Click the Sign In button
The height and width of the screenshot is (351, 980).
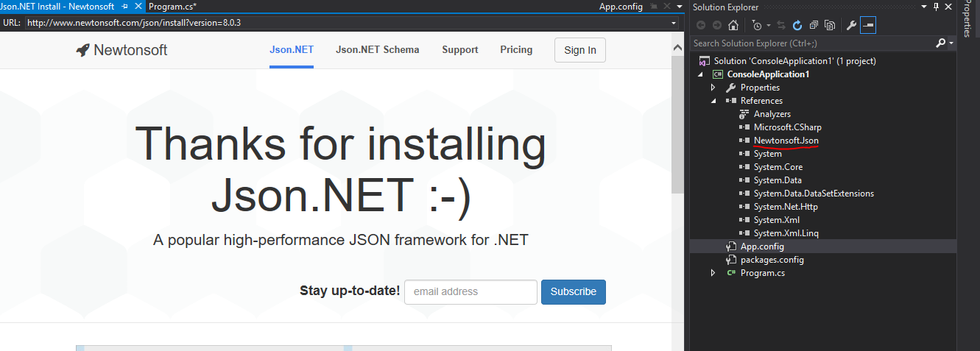pos(579,50)
